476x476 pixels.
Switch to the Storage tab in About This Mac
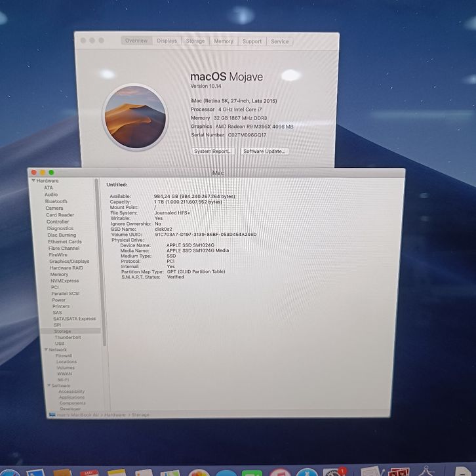195,41
